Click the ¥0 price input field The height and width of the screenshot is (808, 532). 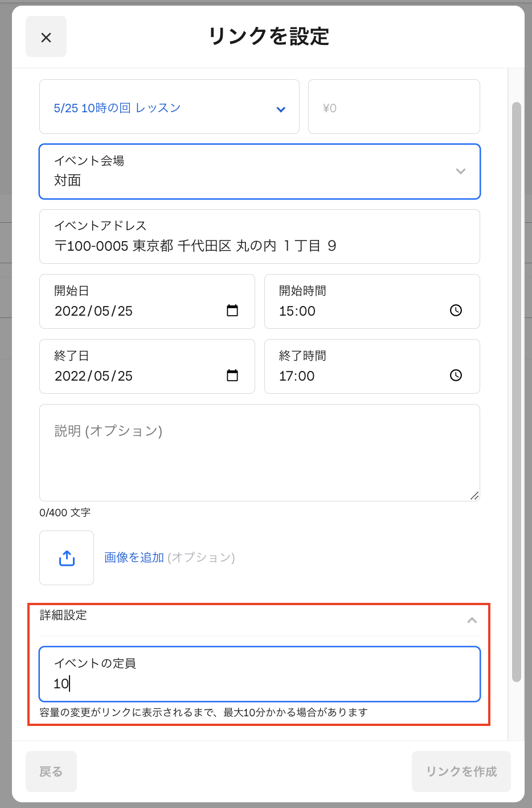coord(394,107)
